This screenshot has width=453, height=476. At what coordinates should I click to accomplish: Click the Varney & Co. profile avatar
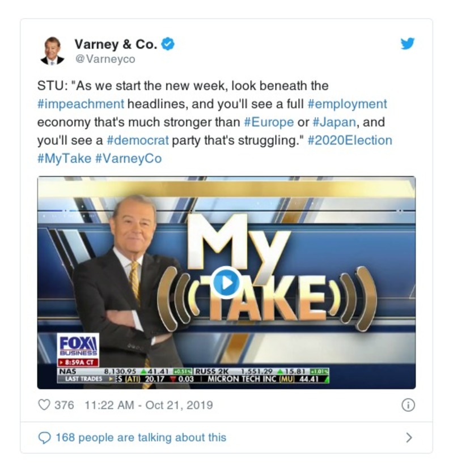[52, 51]
